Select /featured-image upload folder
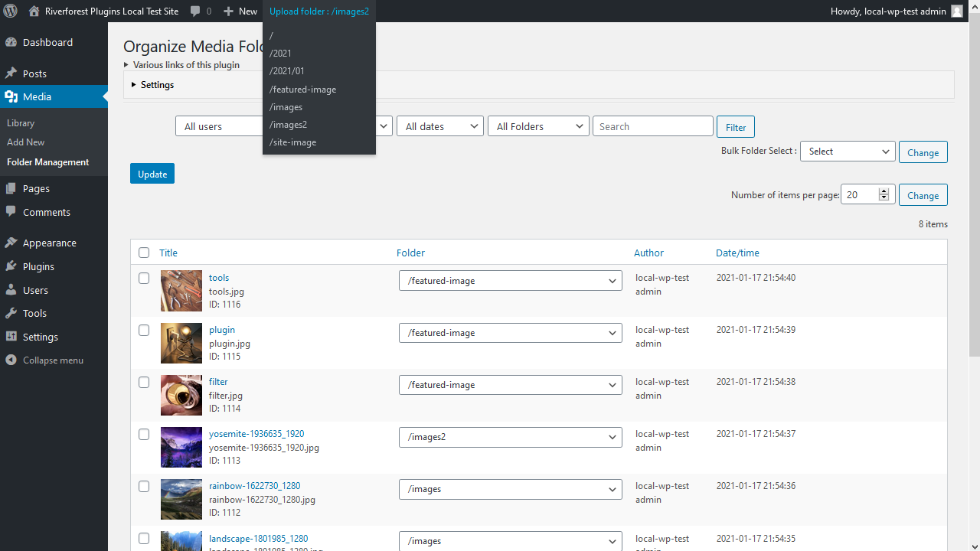Screen dimensions: 980x551 (319, 90)
